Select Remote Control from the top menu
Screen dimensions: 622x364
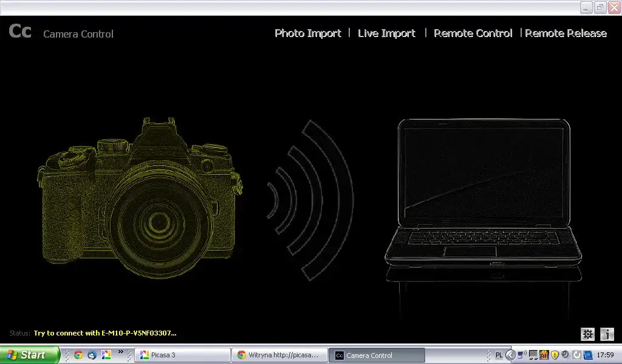coord(473,33)
